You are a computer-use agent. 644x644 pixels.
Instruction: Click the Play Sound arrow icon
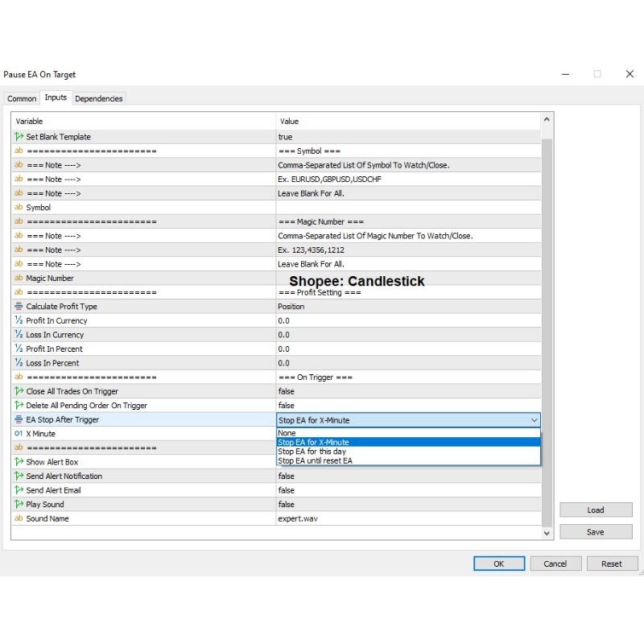coord(19,505)
